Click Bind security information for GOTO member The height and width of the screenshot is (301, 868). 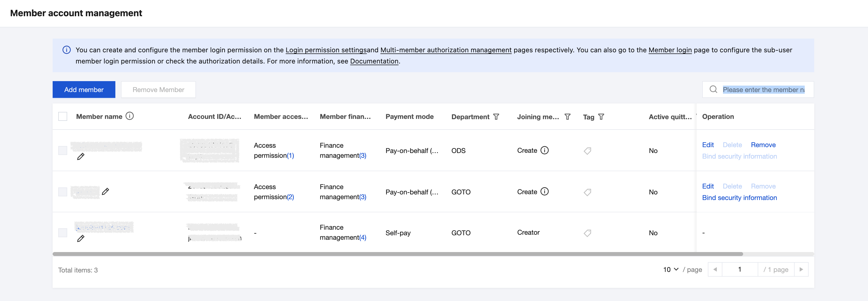point(739,198)
